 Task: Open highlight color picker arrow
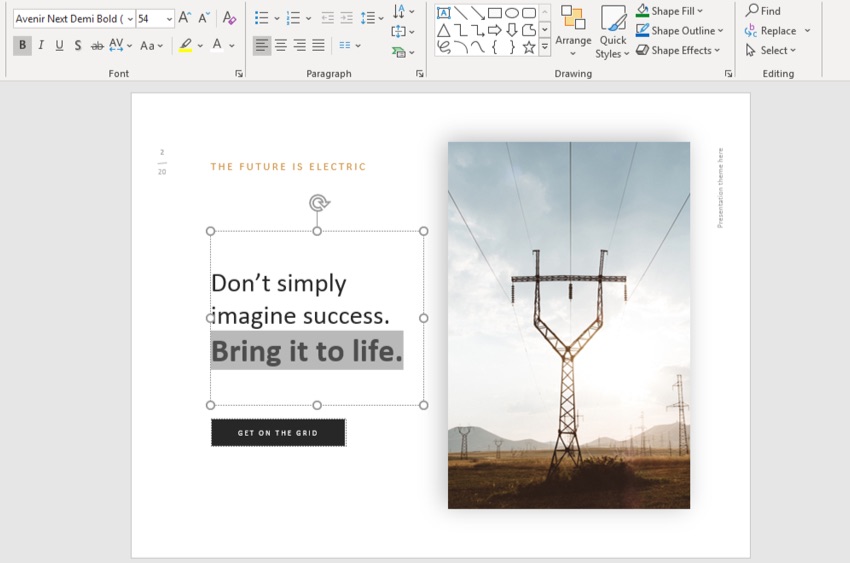(x=200, y=46)
